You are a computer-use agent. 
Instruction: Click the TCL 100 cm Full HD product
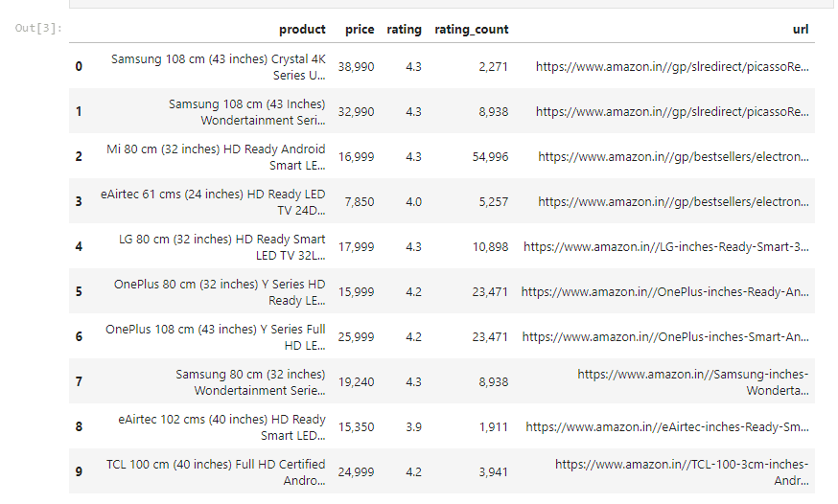coord(216,471)
